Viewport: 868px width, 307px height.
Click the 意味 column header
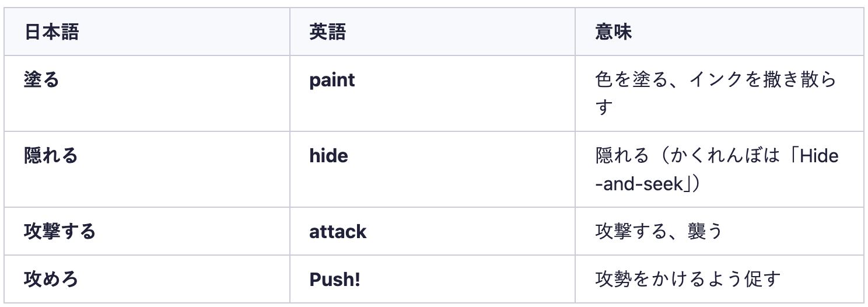point(614,32)
